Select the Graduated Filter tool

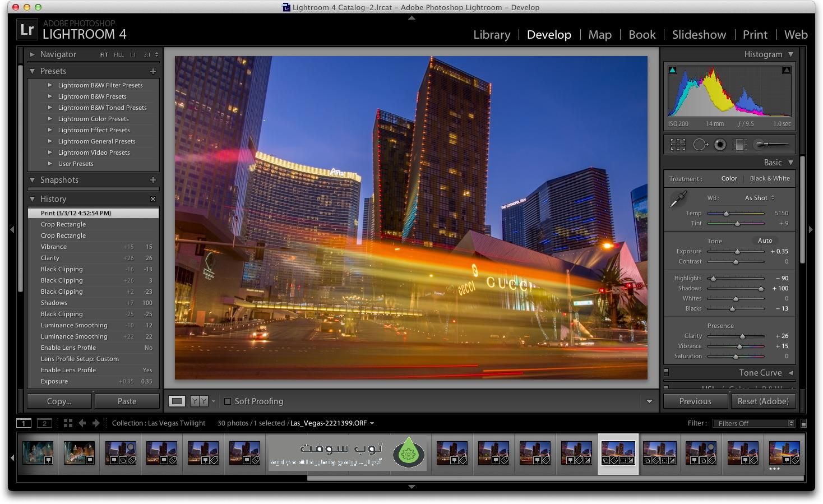pos(739,145)
